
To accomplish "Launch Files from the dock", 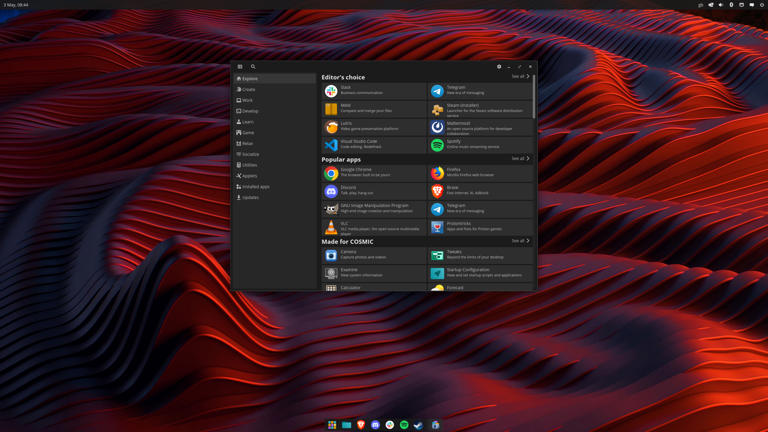I will (x=346, y=425).
